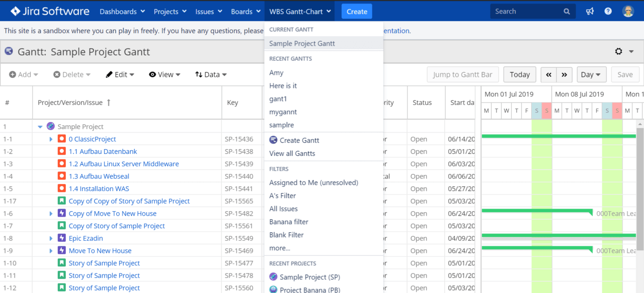Click the Jira Software logo

[x=50, y=11]
